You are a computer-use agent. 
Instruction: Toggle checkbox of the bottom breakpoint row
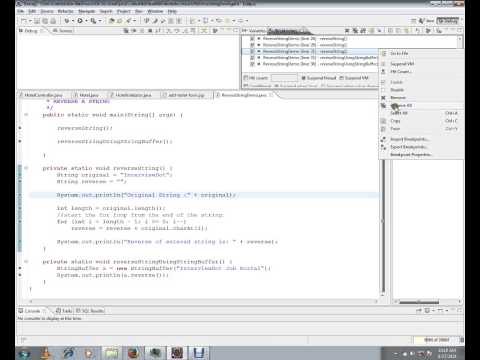252,64
